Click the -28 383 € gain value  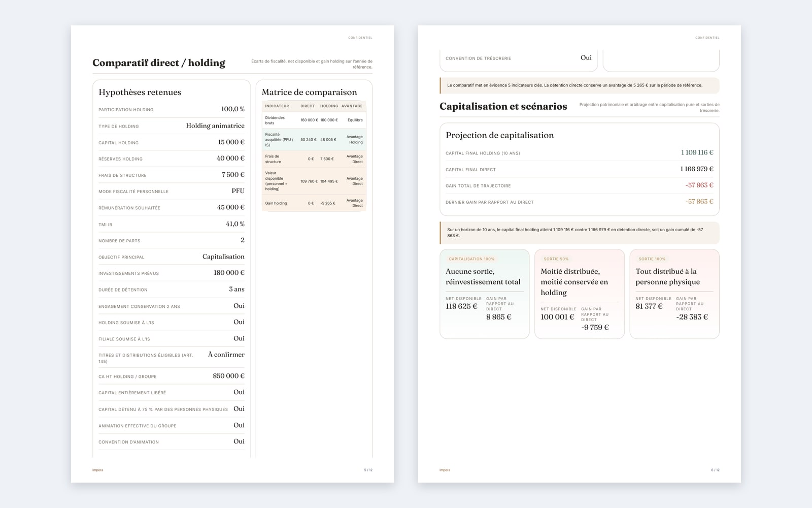[692, 316]
